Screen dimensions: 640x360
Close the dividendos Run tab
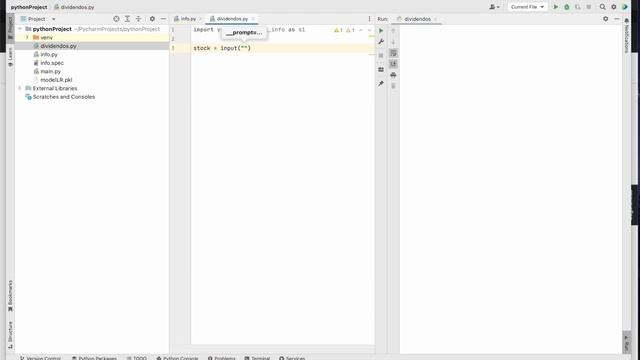(436, 19)
